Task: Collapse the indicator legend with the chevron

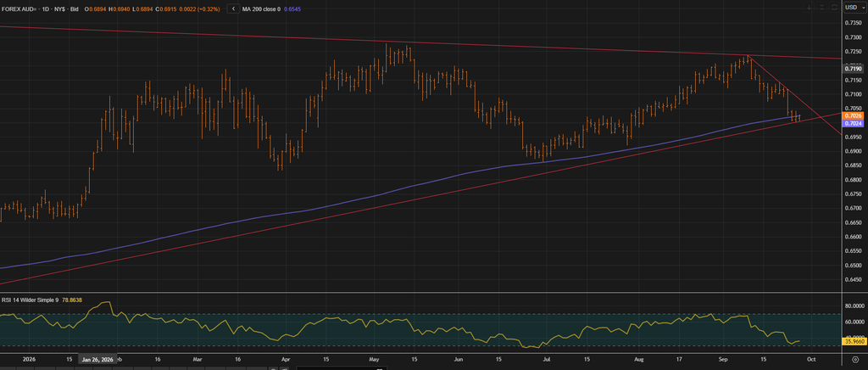Action: (x=234, y=8)
